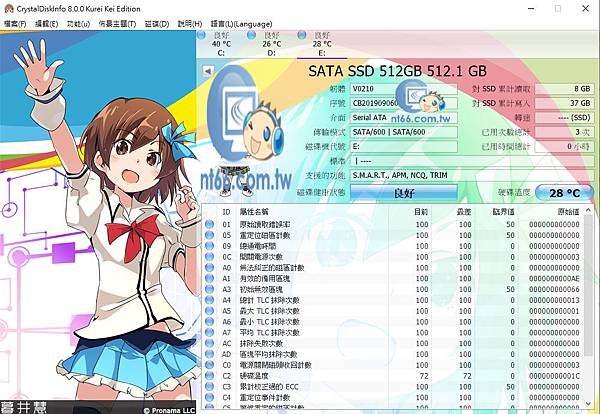Click the serial number field starting CB201909060
This screenshot has height=414, width=600.
coord(404,103)
